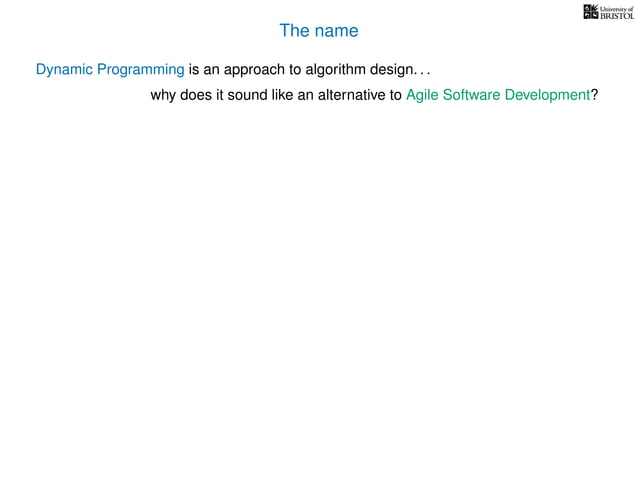Click the green 'Agile Software Development' text

pos(498,95)
